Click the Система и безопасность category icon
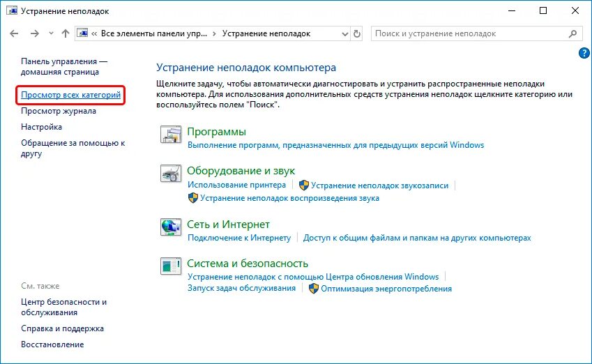 171,266
